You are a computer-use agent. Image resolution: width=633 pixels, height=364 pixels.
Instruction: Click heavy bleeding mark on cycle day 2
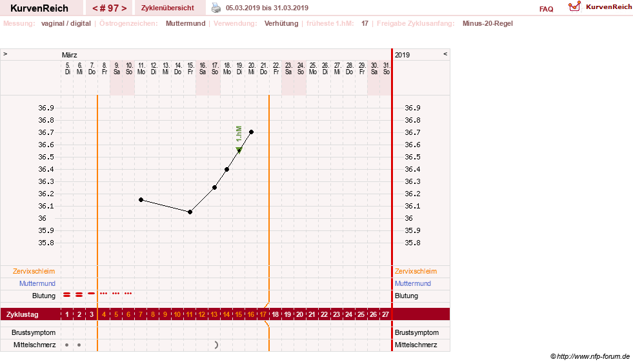click(x=79, y=295)
